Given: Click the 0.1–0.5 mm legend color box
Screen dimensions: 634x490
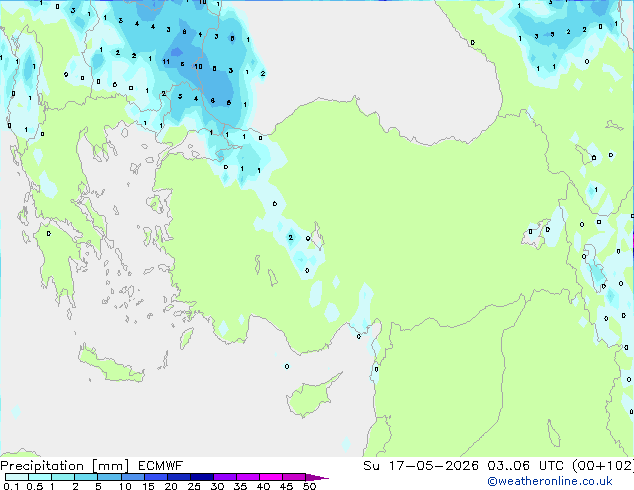Looking at the screenshot, I should (x=17, y=477).
